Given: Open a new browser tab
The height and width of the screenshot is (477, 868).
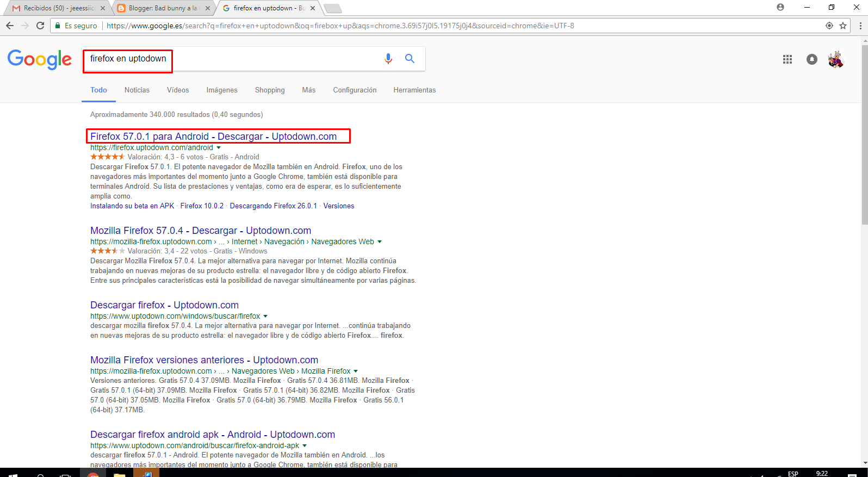Looking at the screenshot, I should [332, 8].
